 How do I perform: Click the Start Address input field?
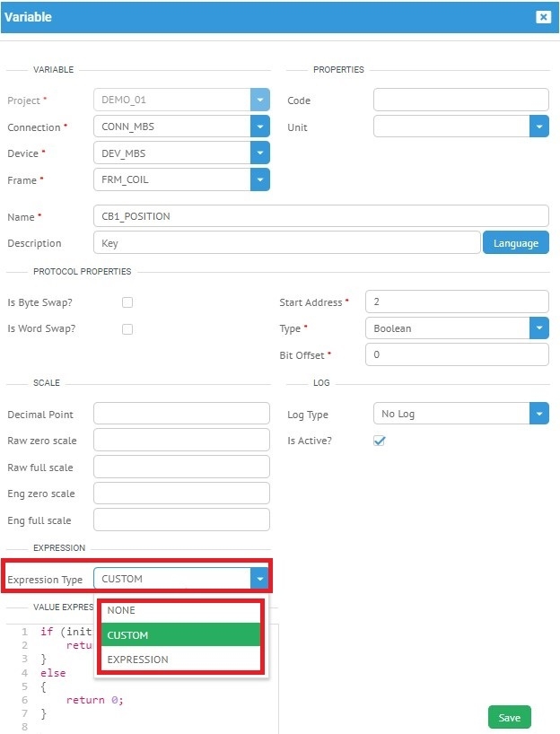pyautogui.click(x=457, y=302)
